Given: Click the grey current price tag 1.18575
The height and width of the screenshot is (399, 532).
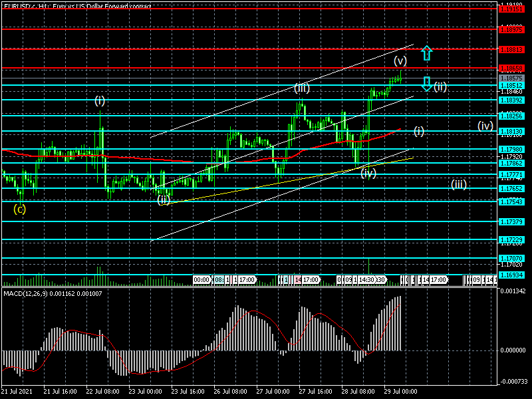Looking at the screenshot, I should (511, 78).
